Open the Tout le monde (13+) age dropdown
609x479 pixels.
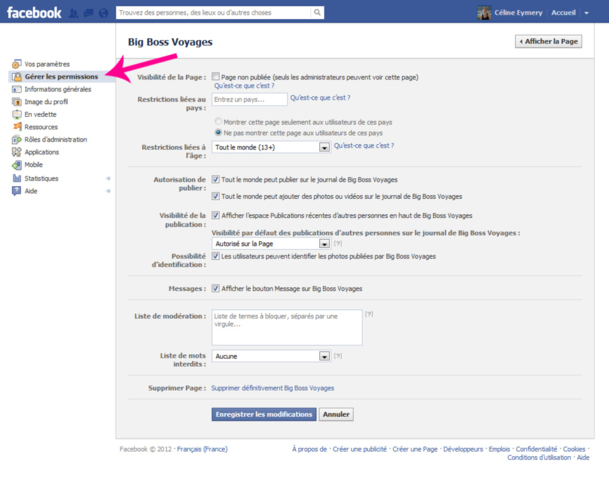(271, 147)
